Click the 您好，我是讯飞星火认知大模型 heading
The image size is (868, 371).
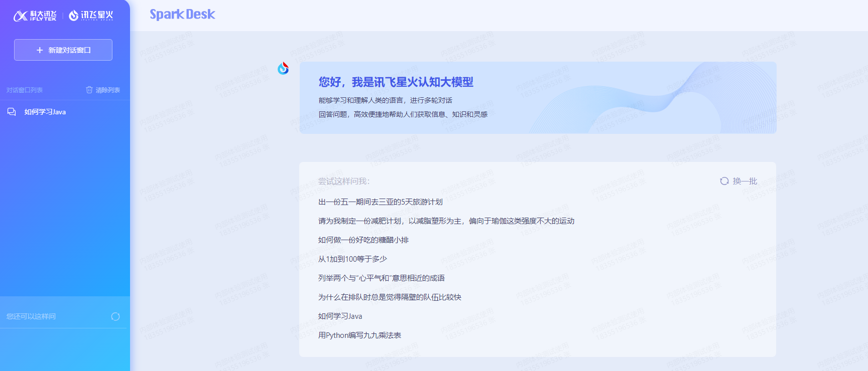click(x=396, y=82)
